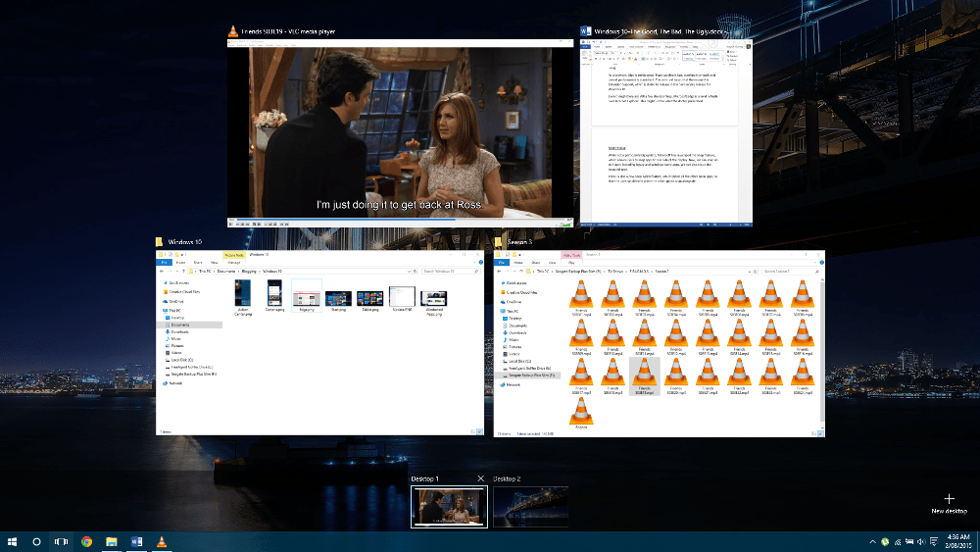
Task: Open Home tab in the Windows 10 explorer window
Action: pos(180,263)
